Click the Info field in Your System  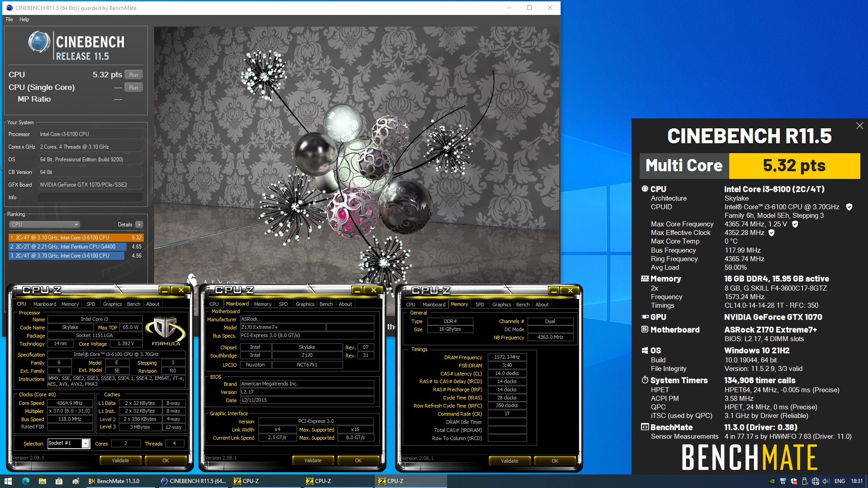[90, 197]
